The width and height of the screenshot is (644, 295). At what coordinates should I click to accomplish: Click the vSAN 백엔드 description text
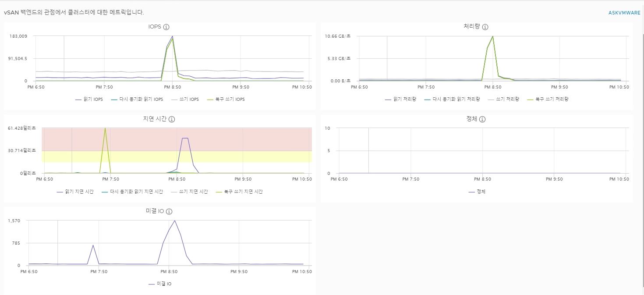point(74,12)
